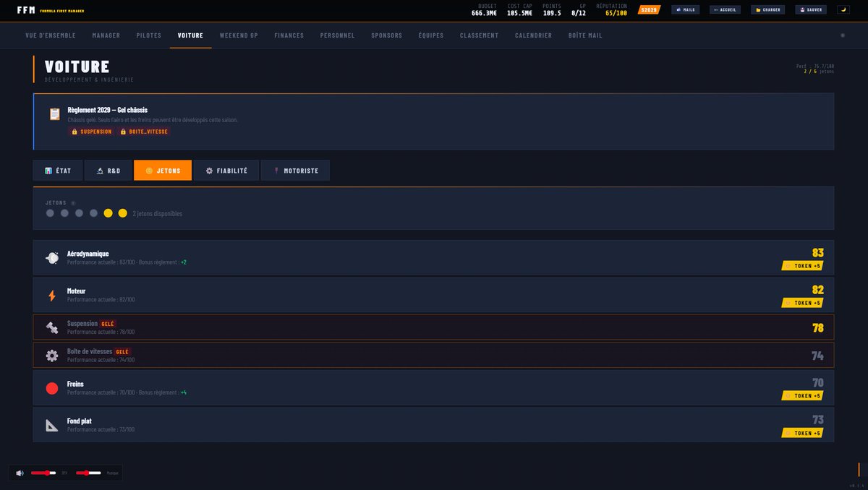Click the Moteur score 82

(x=818, y=291)
